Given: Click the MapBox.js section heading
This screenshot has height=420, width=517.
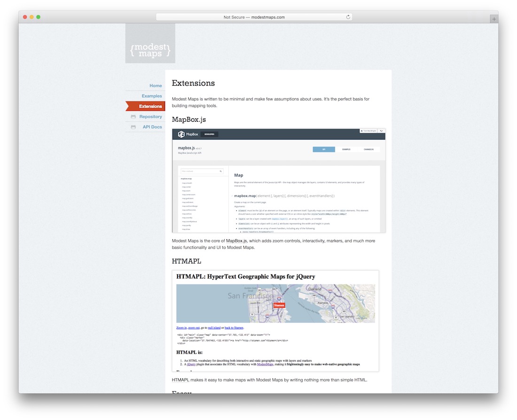Looking at the screenshot, I should tap(188, 120).
